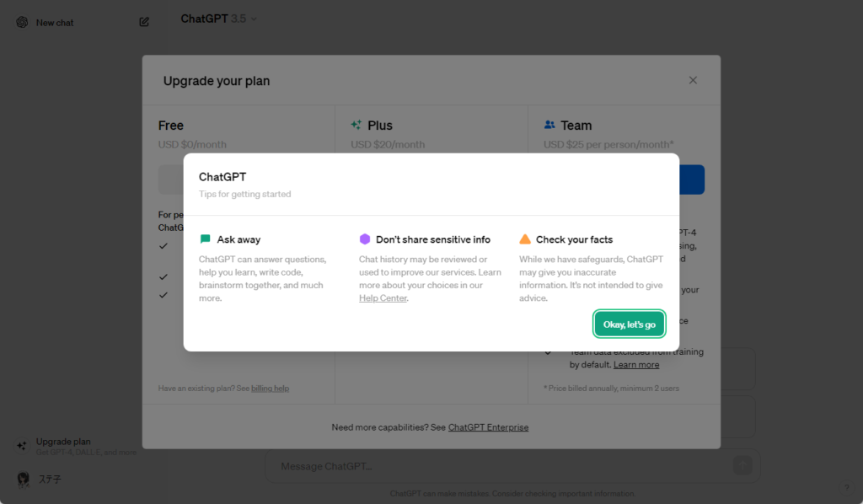The height and width of the screenshot is (504, 863).
Task: Focus the Message ChatGPT input field
Action: point(497,466)
